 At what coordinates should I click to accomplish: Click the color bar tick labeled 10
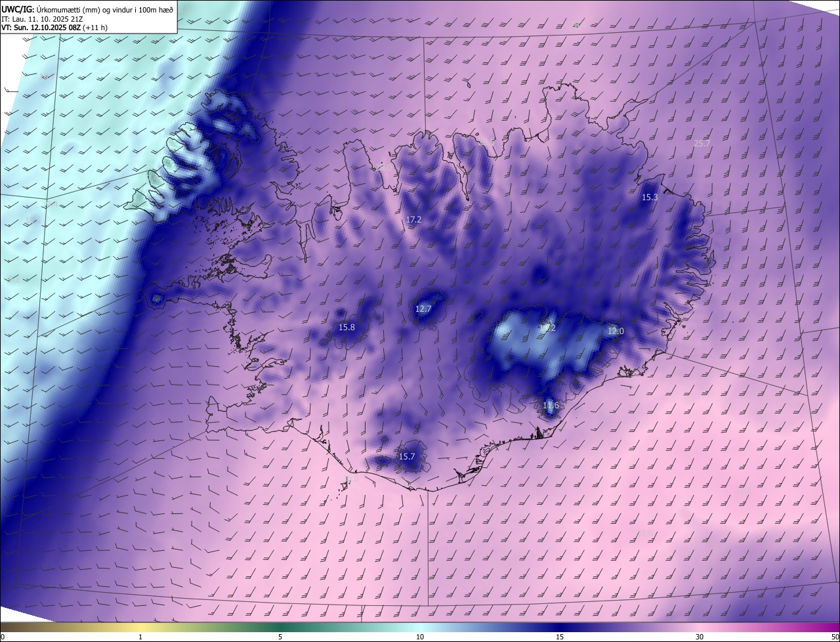pyautogui.click(x=420, y=637)
